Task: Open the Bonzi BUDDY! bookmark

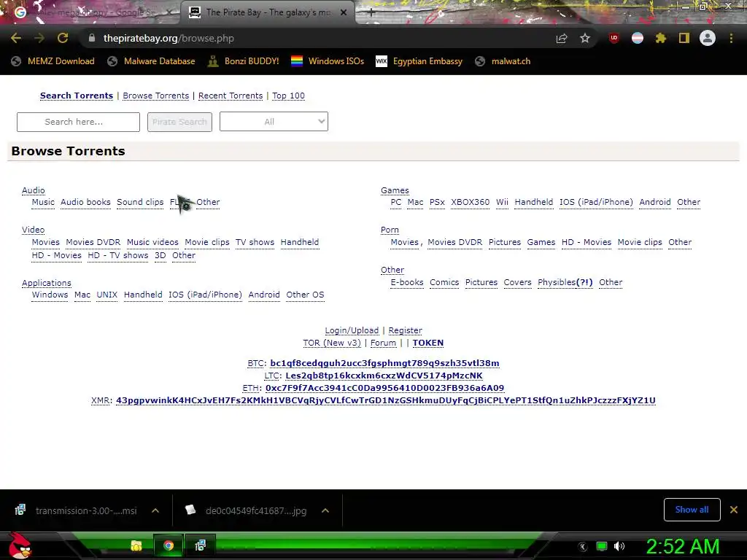Action: 244,61
